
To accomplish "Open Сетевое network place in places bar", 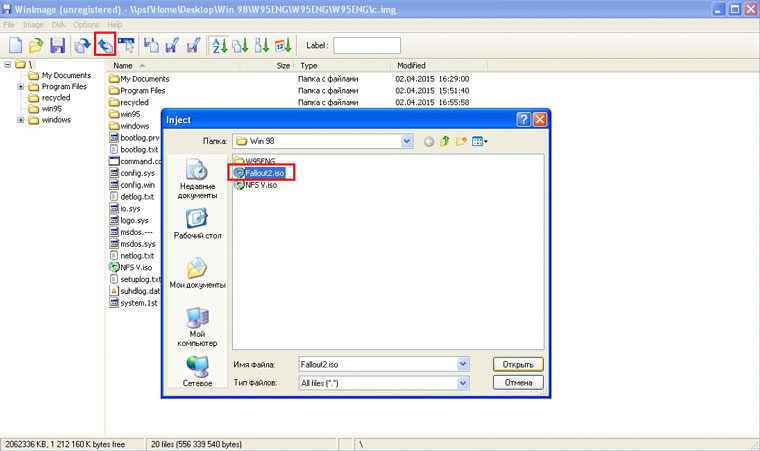I will coord(197,371).
